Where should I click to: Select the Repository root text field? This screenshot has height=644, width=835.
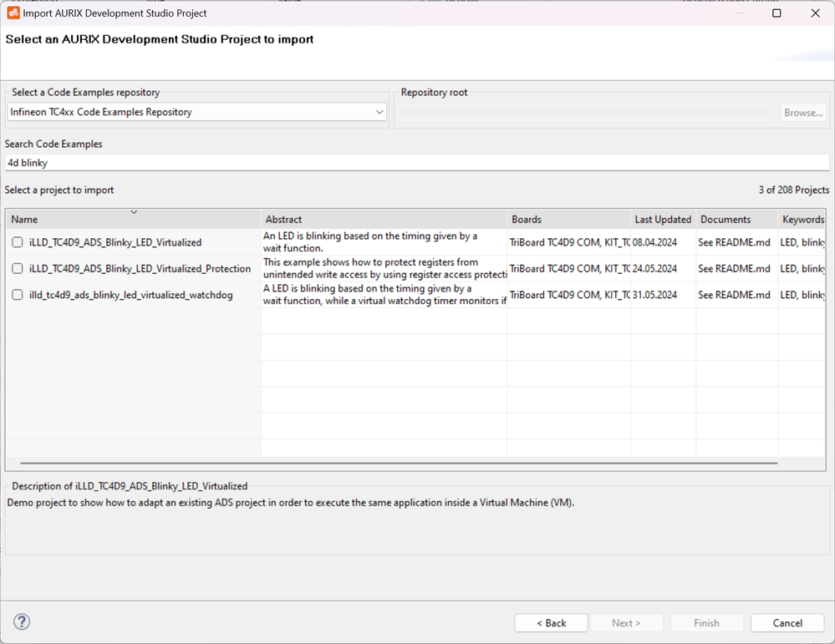point(585,112)
